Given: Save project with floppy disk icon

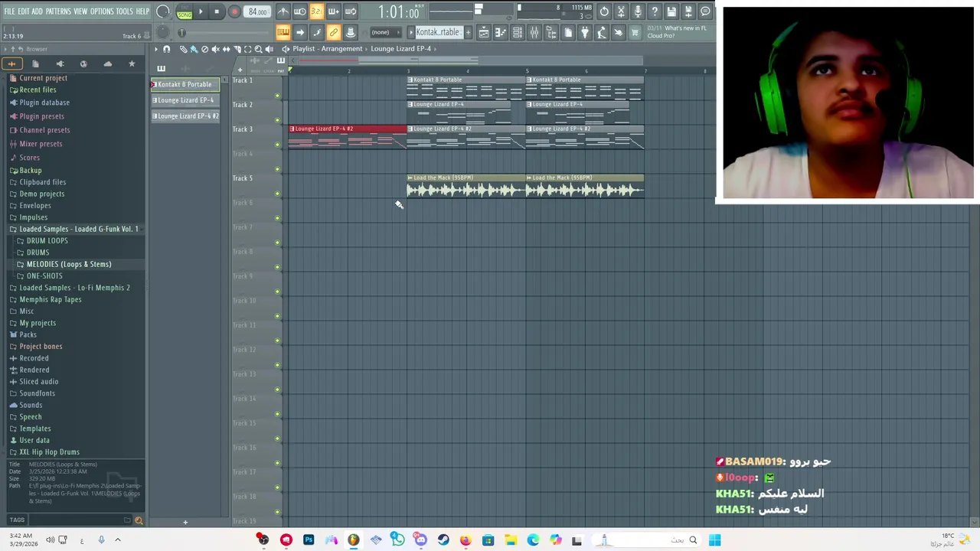Looking at the screenshot, I should [671, 11].
